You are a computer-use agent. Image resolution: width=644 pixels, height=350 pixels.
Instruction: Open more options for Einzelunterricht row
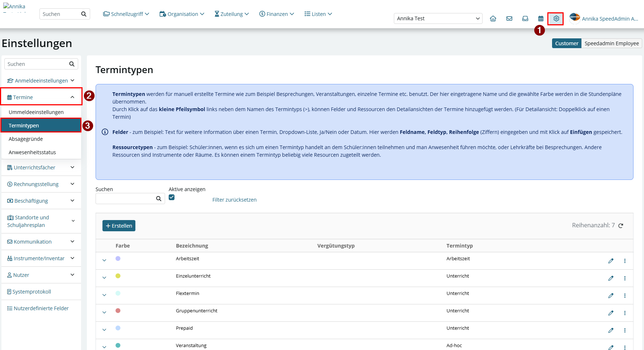coord(625,278)
